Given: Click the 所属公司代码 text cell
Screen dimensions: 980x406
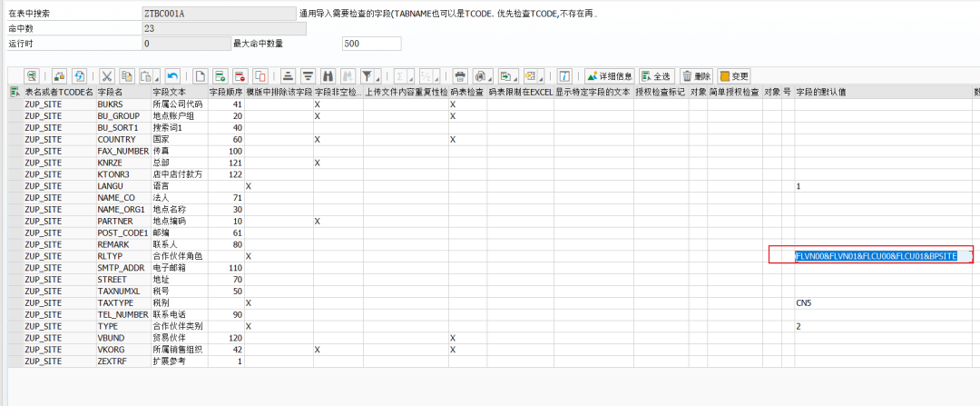Looking at the screenshot, I should click(x=179, y=104).
